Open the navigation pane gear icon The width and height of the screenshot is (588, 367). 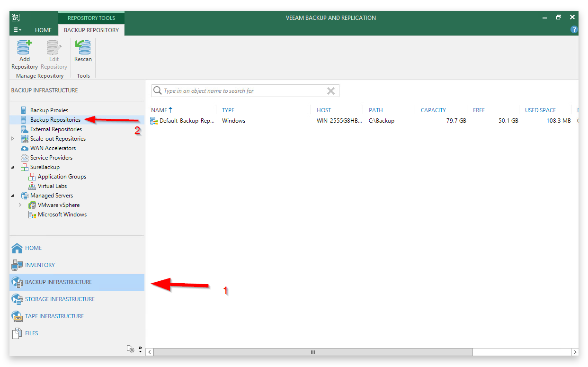point(131,349)
